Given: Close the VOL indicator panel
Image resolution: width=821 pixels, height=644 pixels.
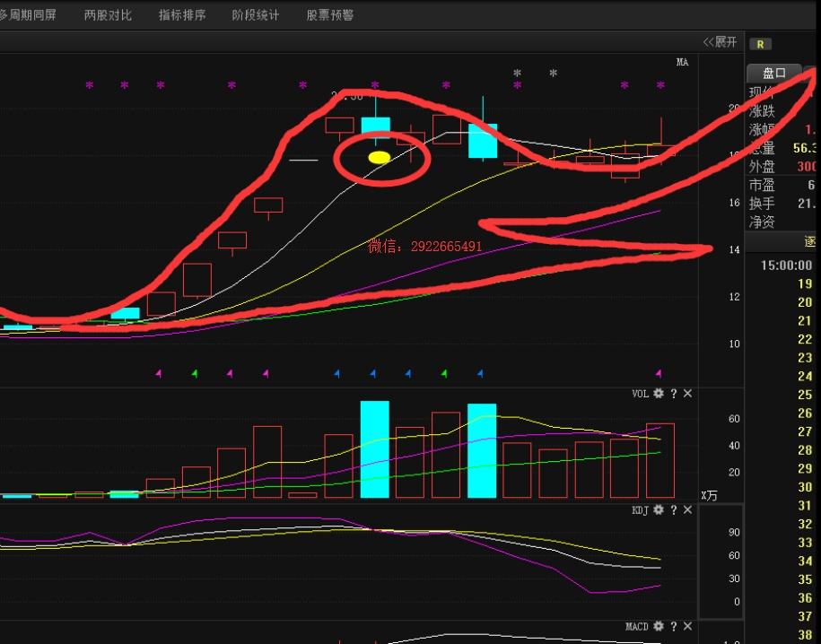Looking at the screenshot, I should coord(687,393).
